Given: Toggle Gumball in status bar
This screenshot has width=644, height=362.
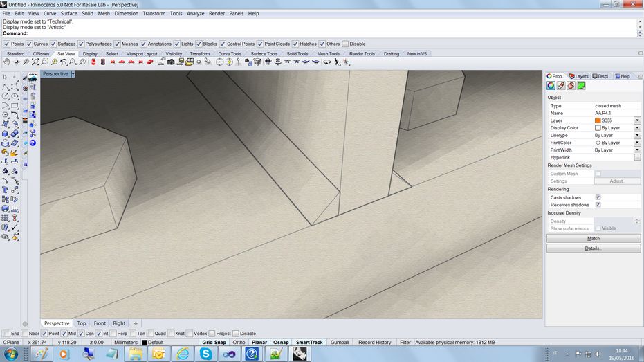Looking at the screenshot, I should click(340, 343).
